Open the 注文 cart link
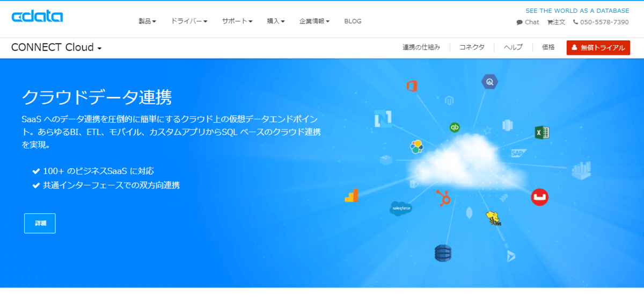 [557, 22]
